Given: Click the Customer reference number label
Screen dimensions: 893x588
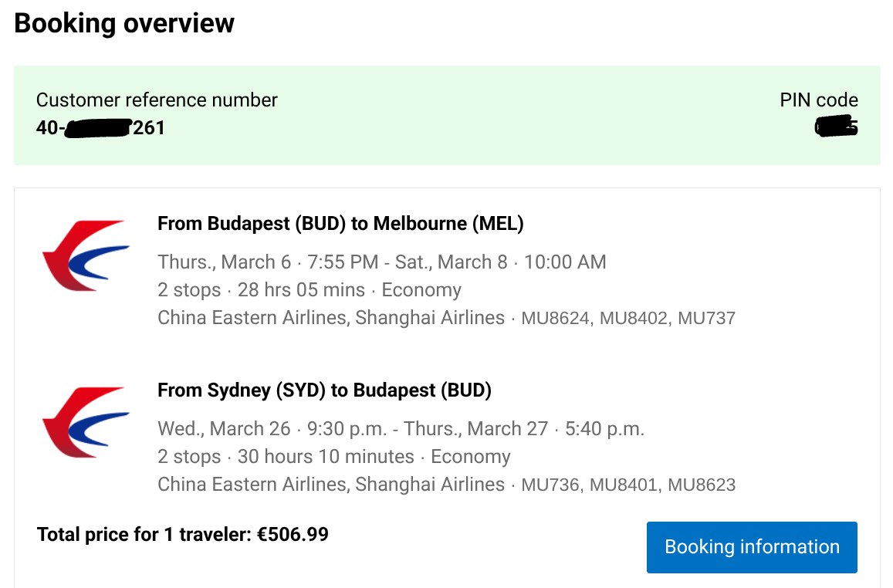Looking at the screenshot, I should [x=157, y=100].
